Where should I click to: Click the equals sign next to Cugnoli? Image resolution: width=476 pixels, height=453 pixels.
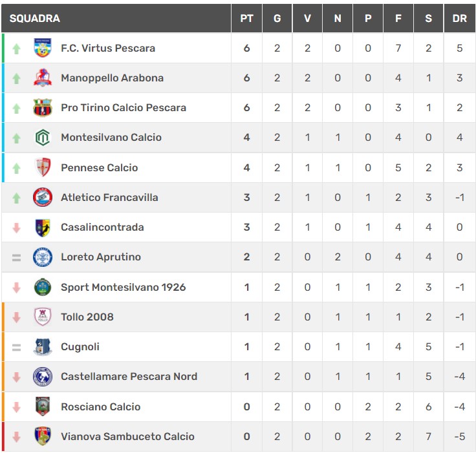(16, 347)
